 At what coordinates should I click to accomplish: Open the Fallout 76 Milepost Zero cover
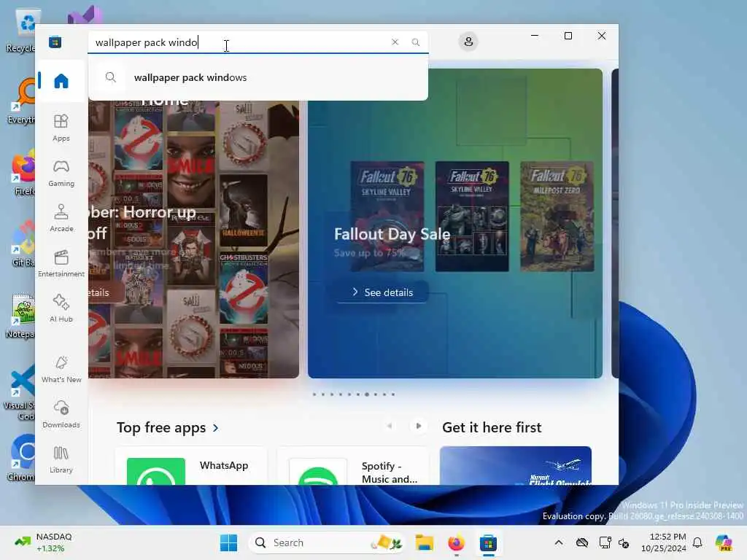click(557, 216)
